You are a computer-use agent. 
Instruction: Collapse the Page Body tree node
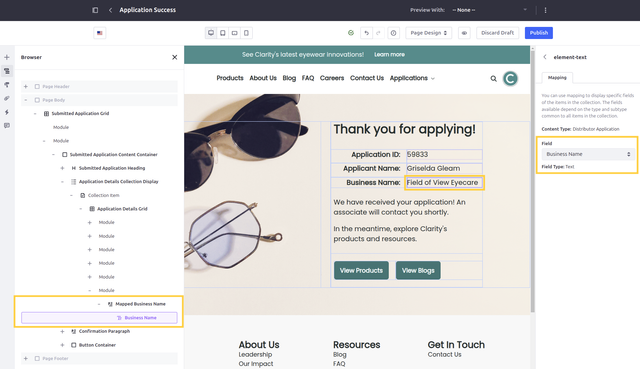(x=26, y=100)
